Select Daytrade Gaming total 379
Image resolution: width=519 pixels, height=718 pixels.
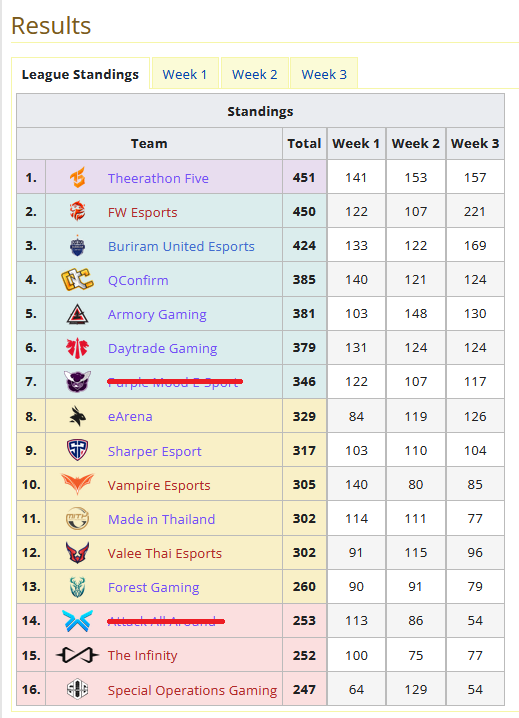point(304,348)
